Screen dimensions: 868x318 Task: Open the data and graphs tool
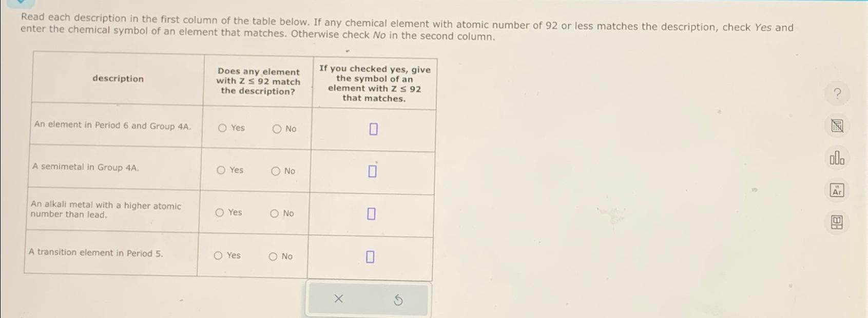[x=838, y=159]
